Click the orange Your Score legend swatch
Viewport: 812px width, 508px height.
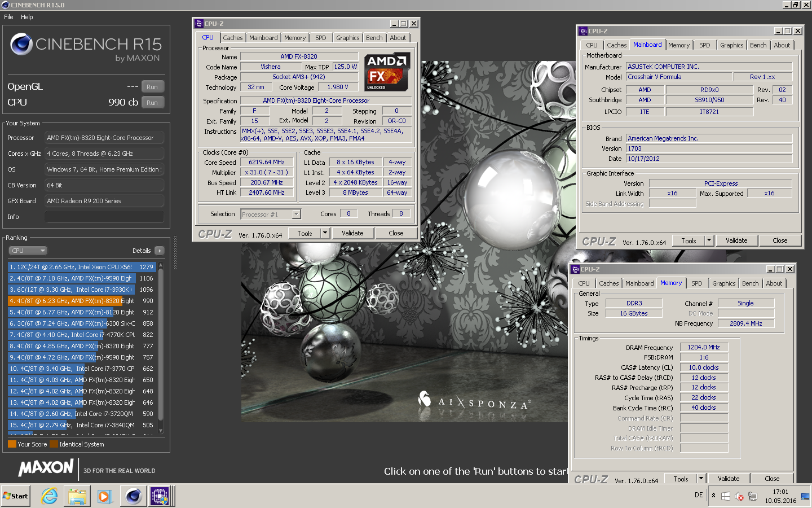(12, 444)
